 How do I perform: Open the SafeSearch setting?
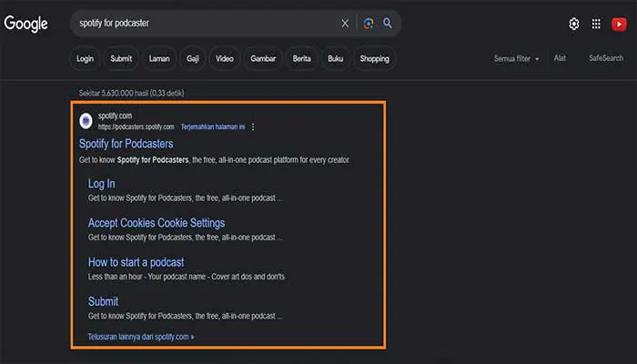click(x=606, y=58)
